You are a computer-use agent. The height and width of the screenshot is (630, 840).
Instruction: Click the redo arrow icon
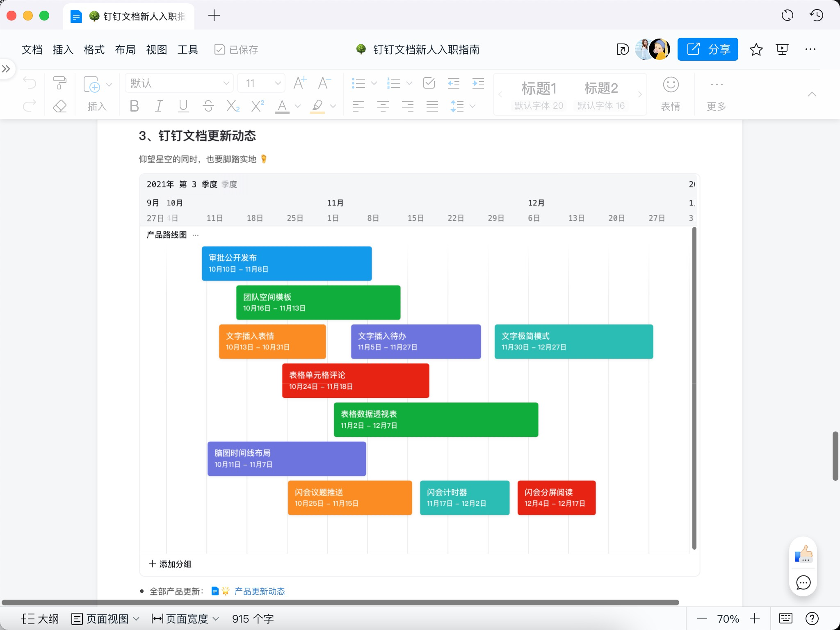click(x=30, y=106)
